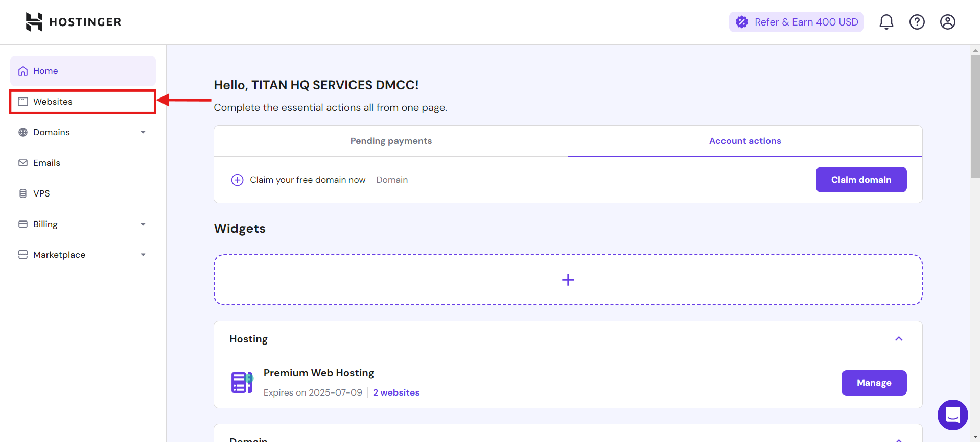The width and height of the screenshot is (980, 442).
Task: Open Emails in the sidebar
Action: 83,163
